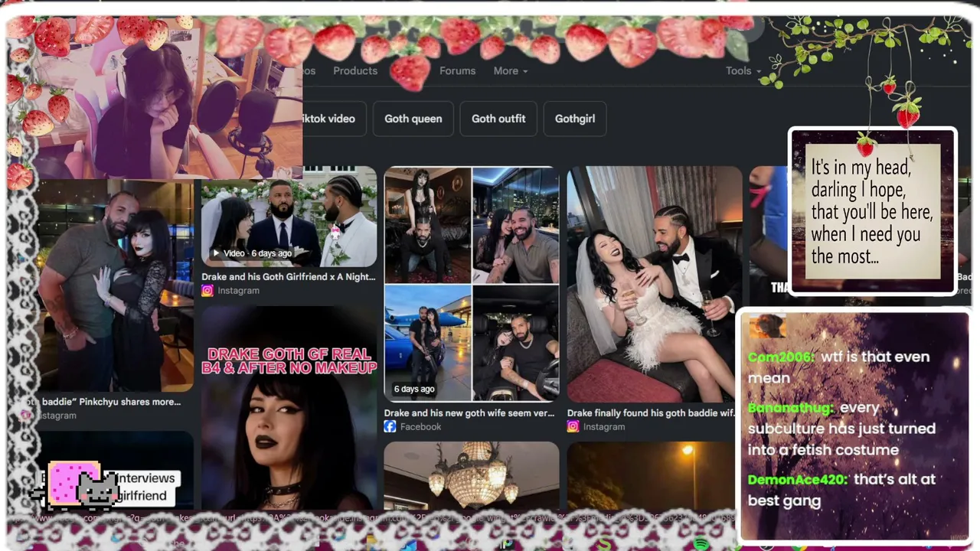Click the 'Facebook' source label
Viewport: 980px width, 551px height.
coord(420,427)
